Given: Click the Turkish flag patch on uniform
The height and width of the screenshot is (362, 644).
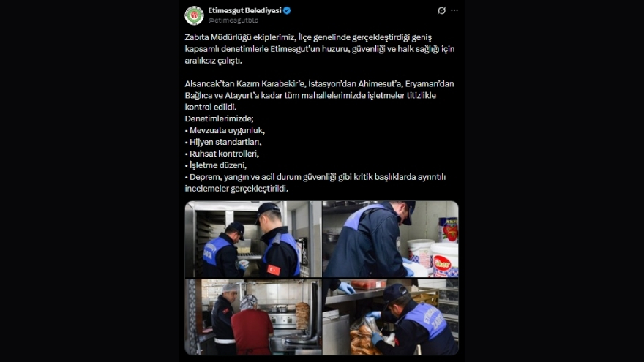Looking at the screenshot, I should pos(274,270).
